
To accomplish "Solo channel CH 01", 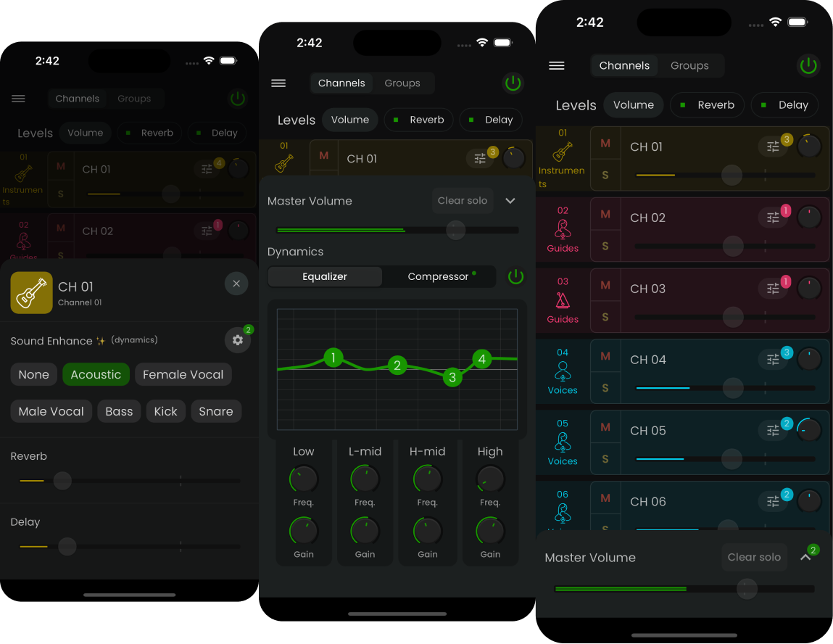I will [x=605, y=175].
